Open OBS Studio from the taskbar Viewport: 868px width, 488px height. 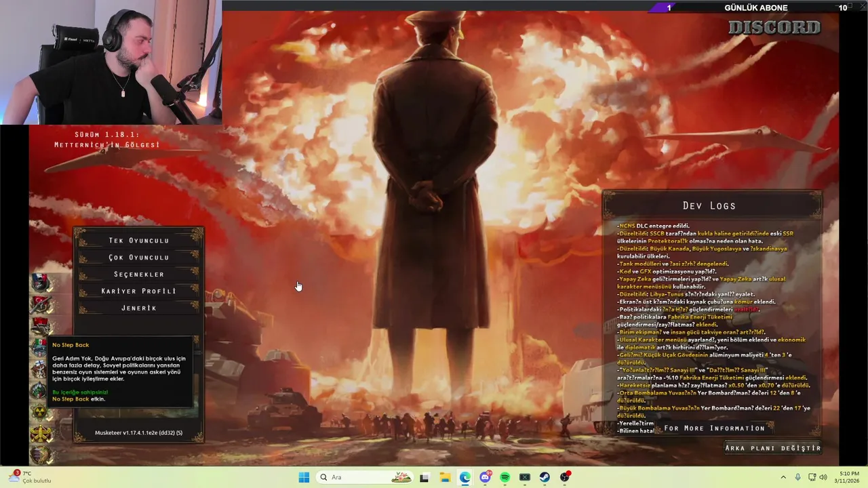tap(565, 477)
